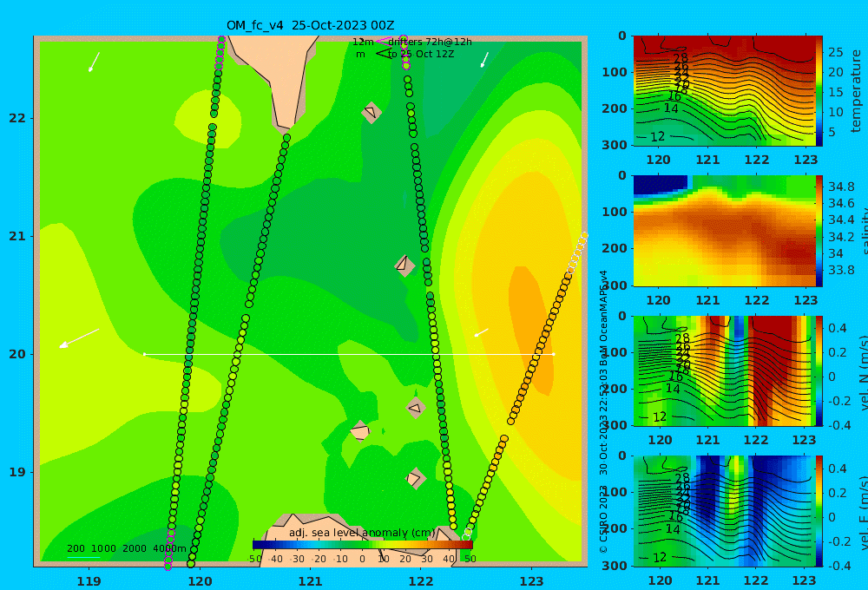
Task: Click longitude 119 tick label on main map
Action: pos(89,581)
